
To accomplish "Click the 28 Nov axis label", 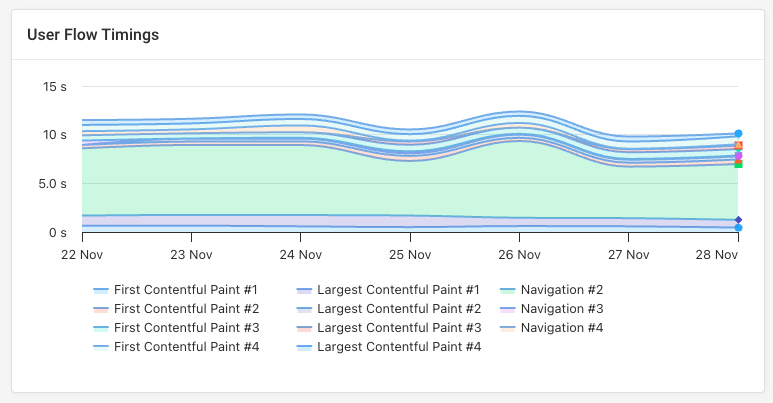I will 717,255.
